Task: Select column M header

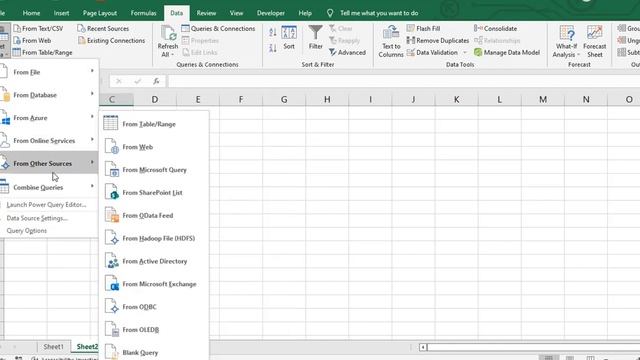Action: pyautogui.click(x=543, y=100)
